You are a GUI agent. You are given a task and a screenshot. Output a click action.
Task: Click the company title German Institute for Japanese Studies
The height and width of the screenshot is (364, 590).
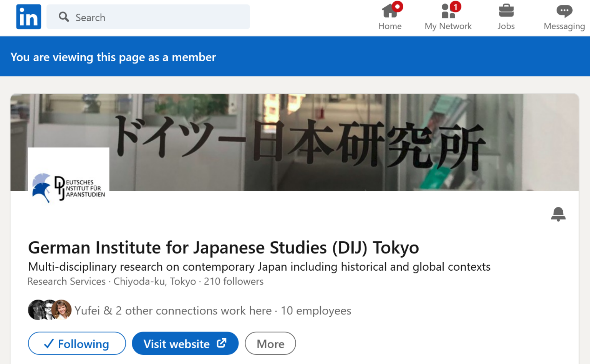point(224,248)
